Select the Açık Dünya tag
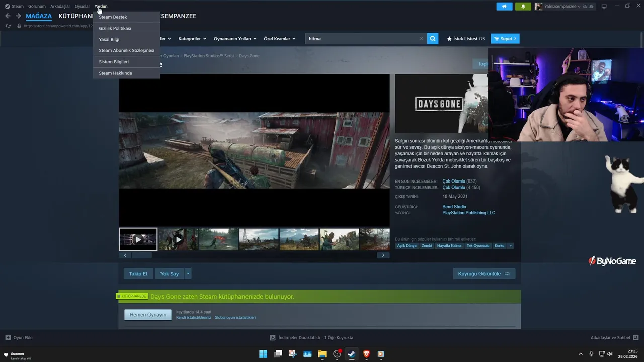The height and width of the screenshot is (362, 644). 407,246
